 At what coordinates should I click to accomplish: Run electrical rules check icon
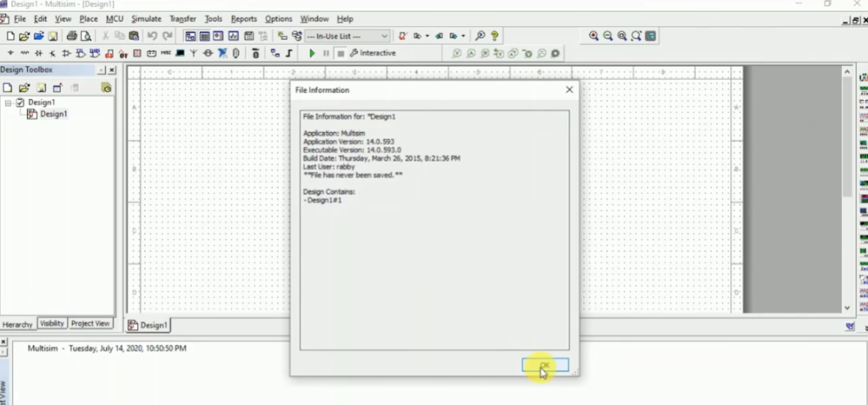point(403,36)
